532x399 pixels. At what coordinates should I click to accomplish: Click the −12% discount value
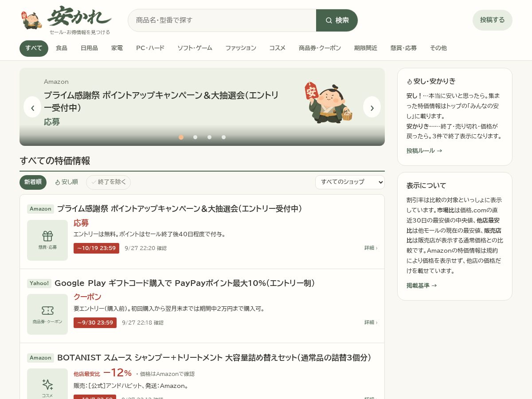click(117, 372)
